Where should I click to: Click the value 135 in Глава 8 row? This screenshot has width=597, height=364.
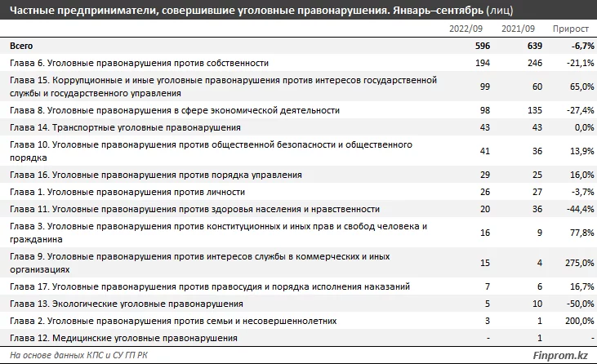(x=535, y=110)
